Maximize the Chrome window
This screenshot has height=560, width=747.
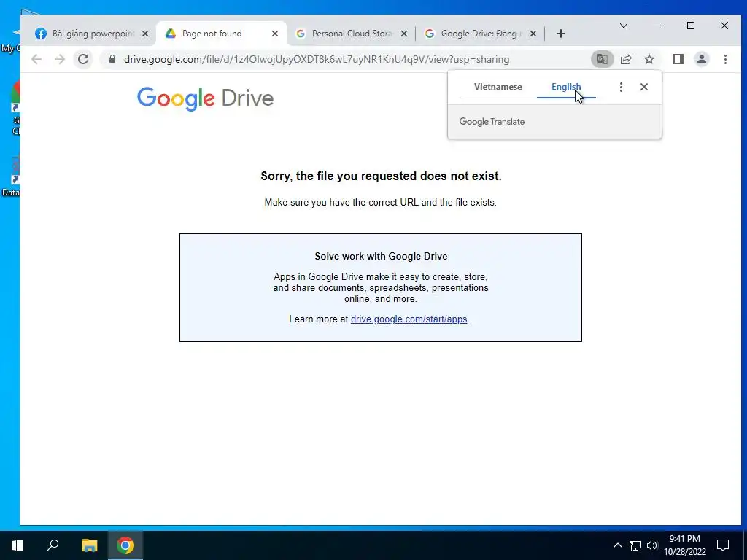(x=691, y=26)
